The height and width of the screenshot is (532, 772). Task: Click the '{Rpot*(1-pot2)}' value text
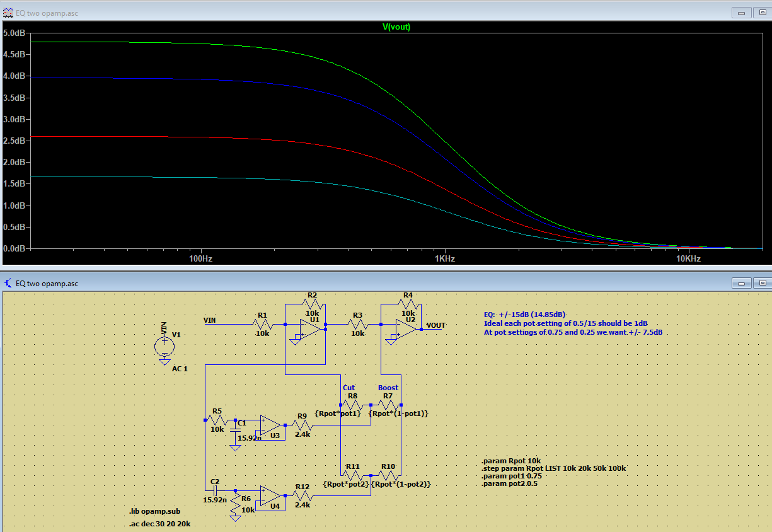tap(401, 484)
